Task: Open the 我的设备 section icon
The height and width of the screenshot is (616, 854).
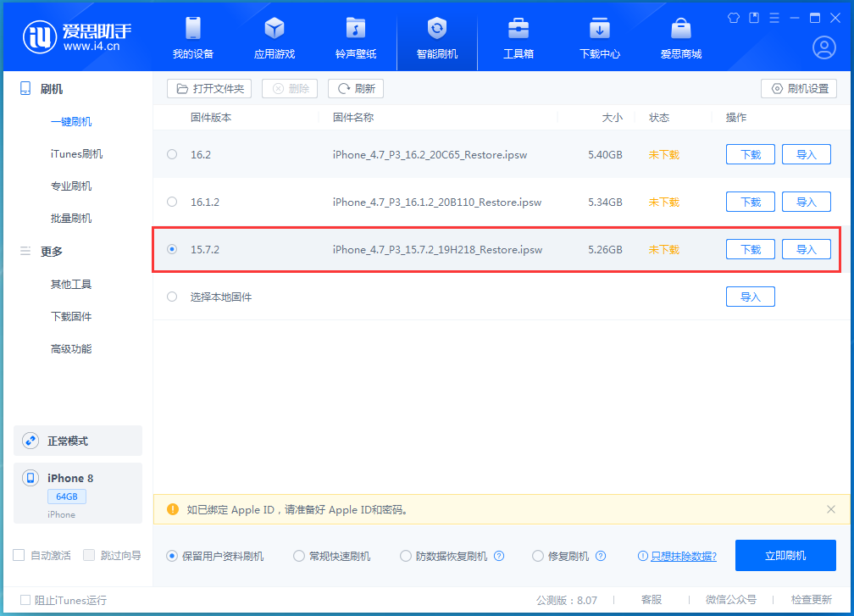Action: coord(193,28)
